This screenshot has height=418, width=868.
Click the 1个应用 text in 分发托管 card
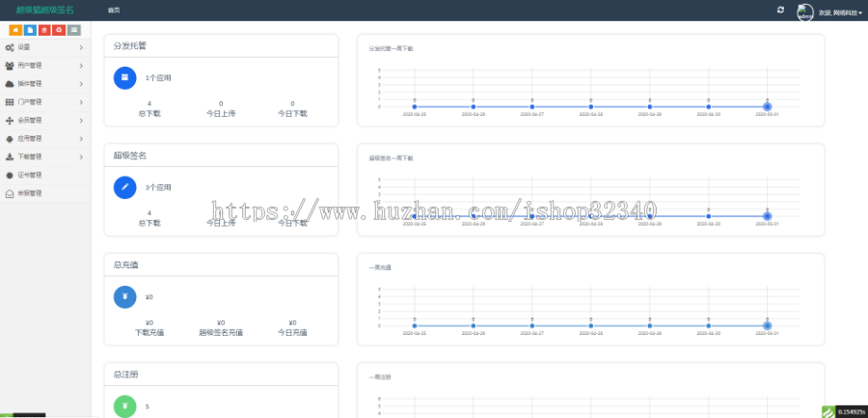[158, 78]
